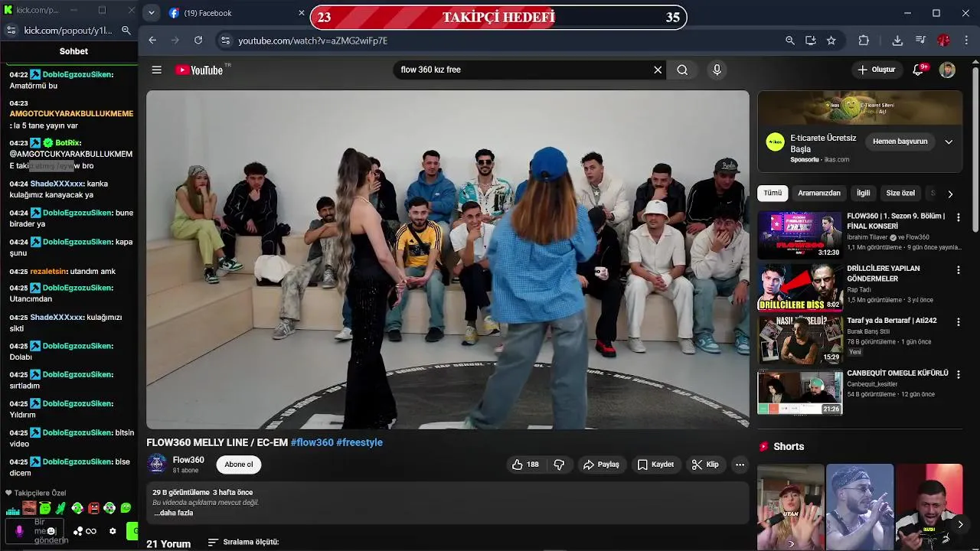Screen dimensions: 980x551
Task: Open the three-dots points icon in Kick chat
Action: click(x=77, y=531)
